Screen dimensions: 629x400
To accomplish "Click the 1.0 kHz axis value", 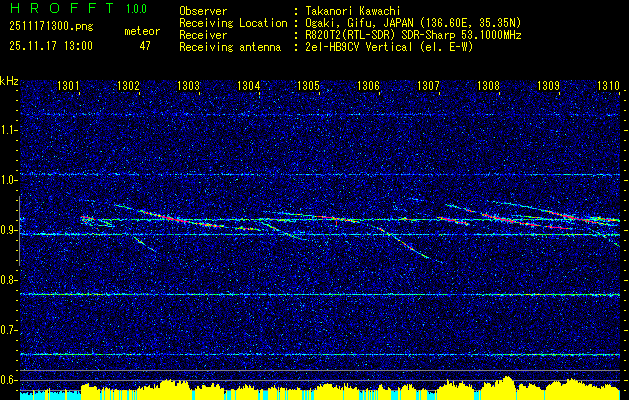I will tap(8, 181).
